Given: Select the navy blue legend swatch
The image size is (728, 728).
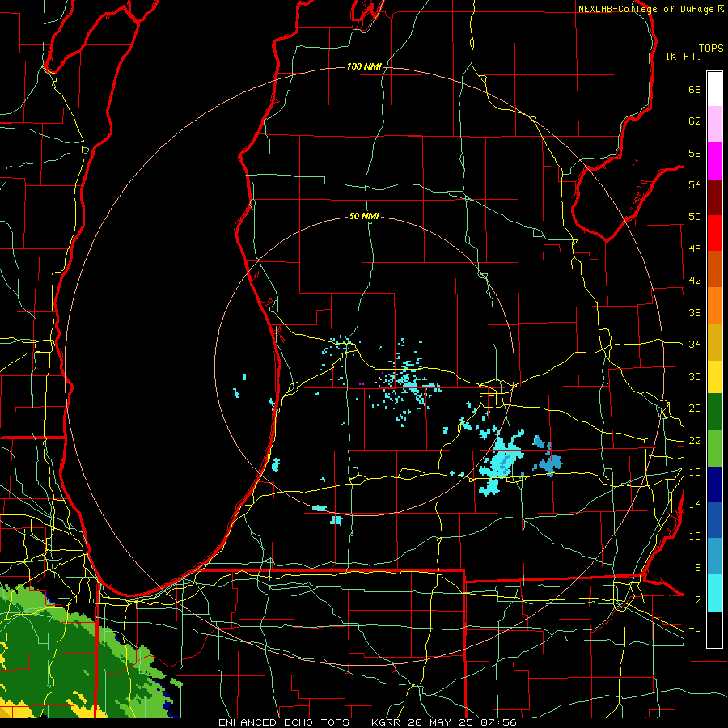Looking at the screenshot, I should tap(714, 485).
